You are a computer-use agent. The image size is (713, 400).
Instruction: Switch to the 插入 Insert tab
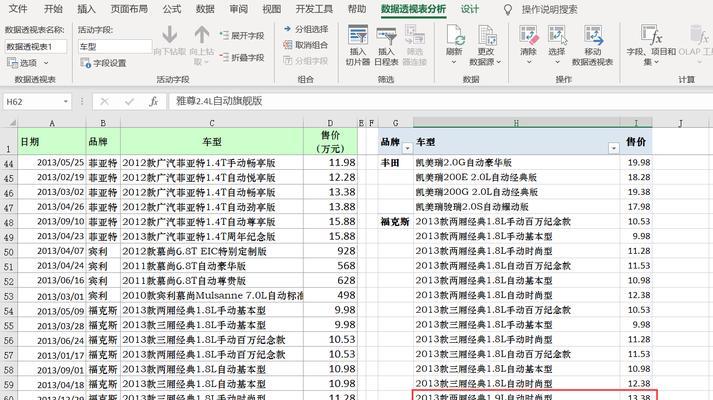86,9
